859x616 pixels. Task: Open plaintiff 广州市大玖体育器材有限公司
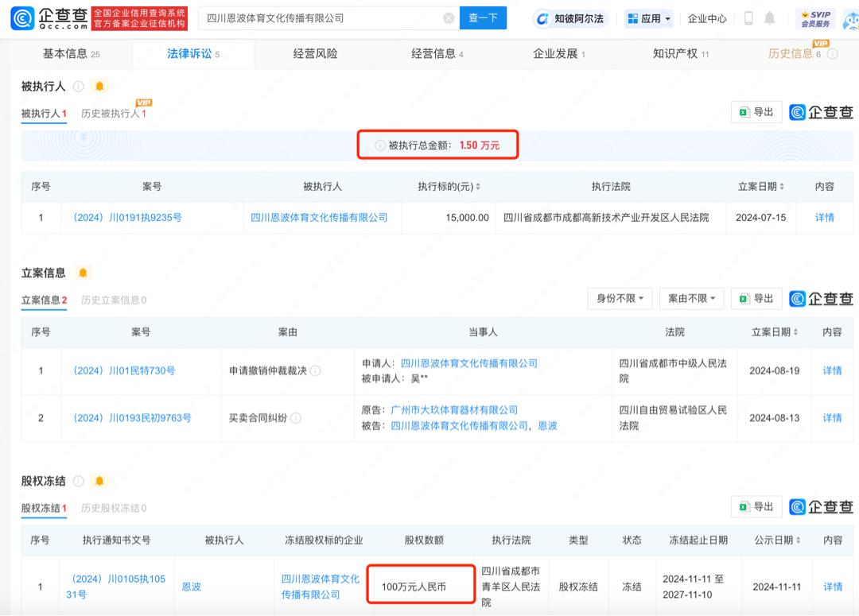[454, 410]
